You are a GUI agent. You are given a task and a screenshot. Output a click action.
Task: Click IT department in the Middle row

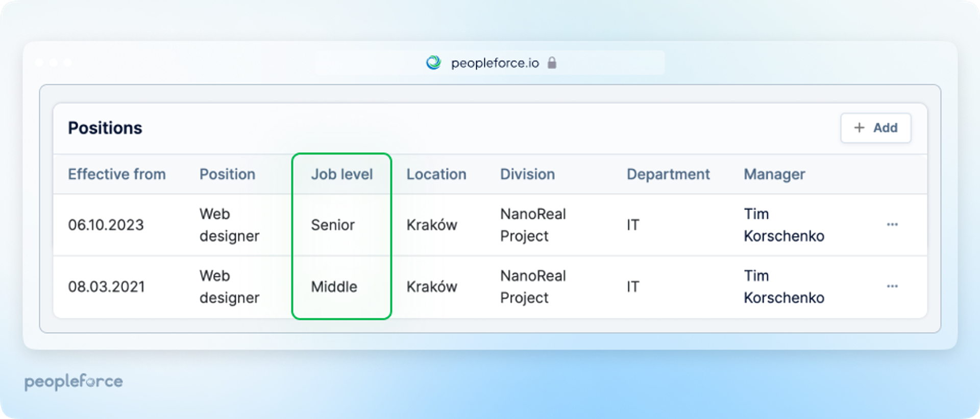633,287
